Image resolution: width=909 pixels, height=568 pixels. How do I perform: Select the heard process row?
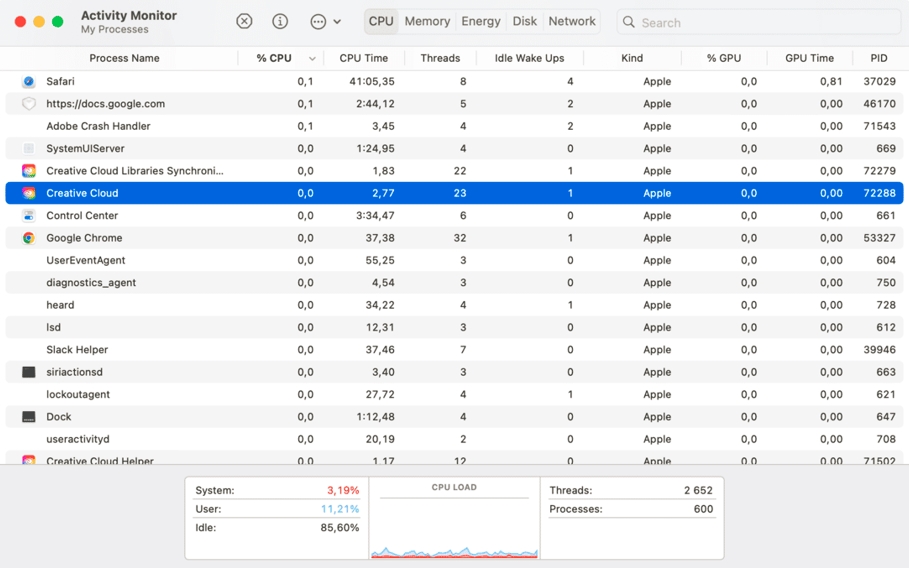454,305
